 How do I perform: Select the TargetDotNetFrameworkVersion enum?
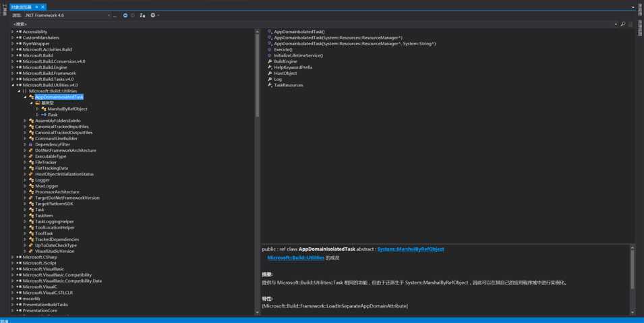(67, 198)
